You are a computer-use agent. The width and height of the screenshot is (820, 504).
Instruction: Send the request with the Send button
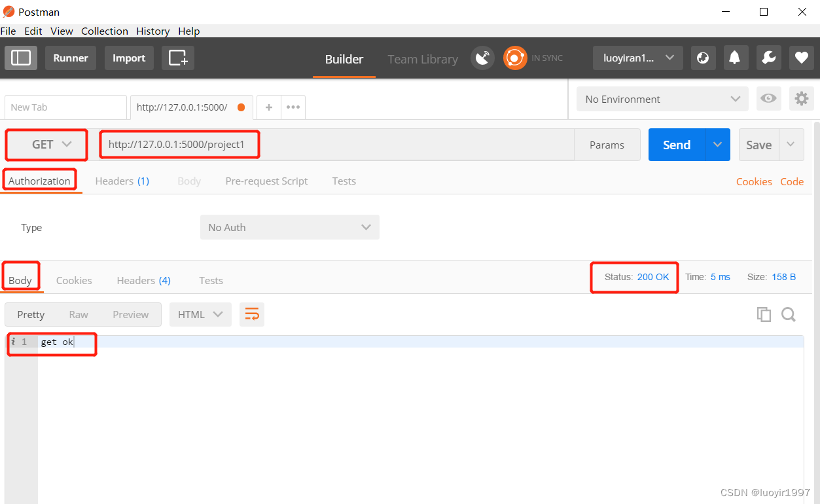677,145
